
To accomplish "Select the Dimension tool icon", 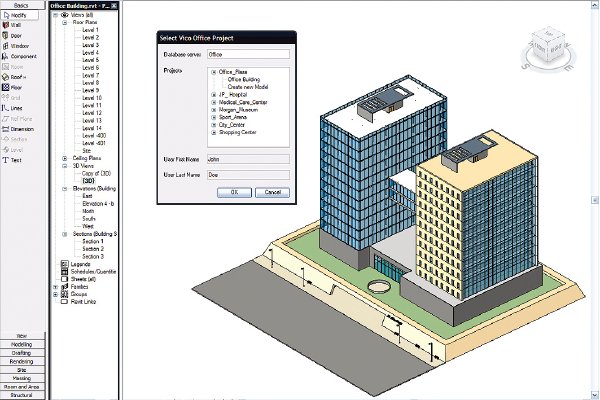I will tap(5, 129).
